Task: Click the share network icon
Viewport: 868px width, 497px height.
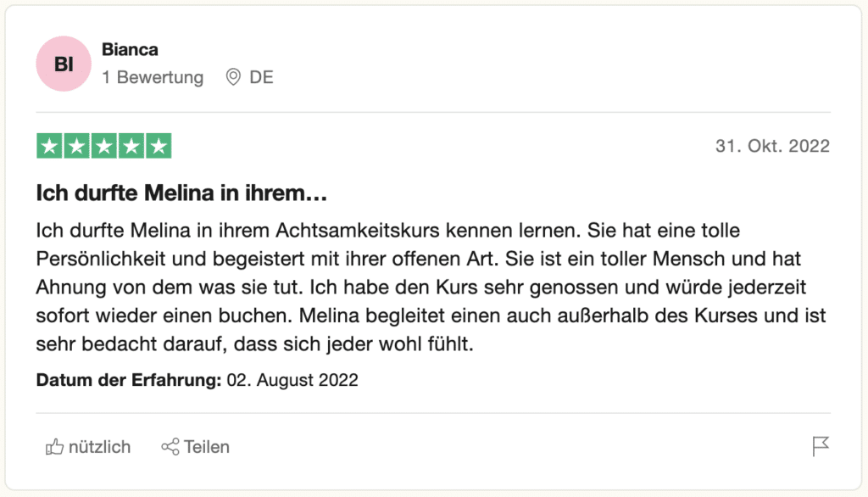Action: pyautogui.click(x=170, y=447)
